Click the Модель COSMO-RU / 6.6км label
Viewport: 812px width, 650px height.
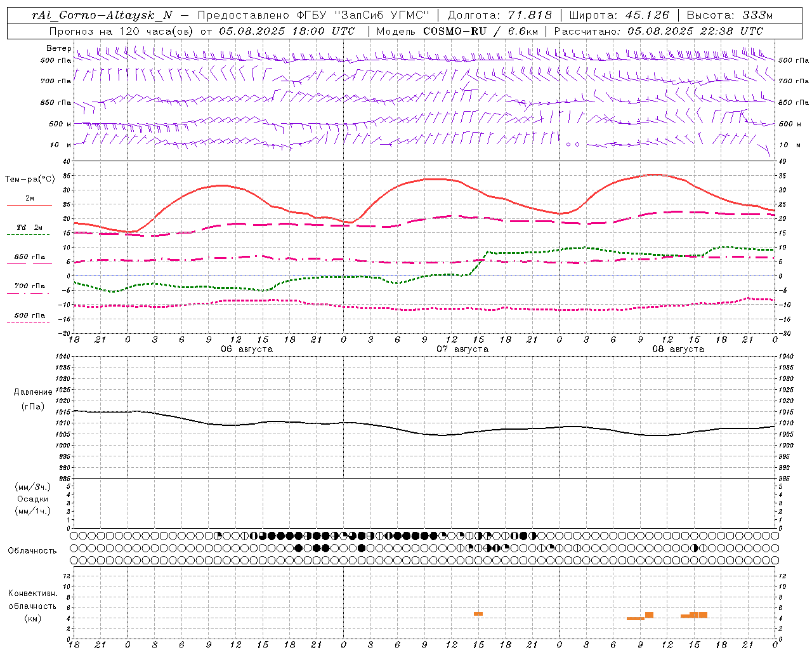tap(457, 31)
